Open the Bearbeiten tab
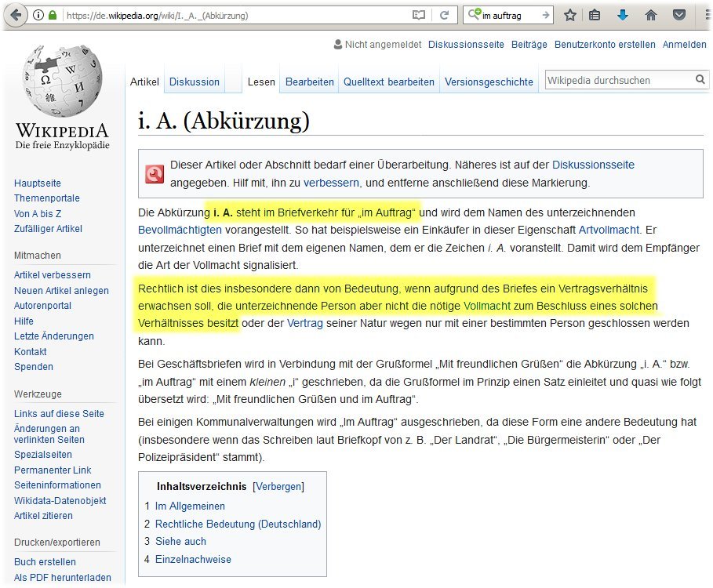This screenshot has width=713, height=588. point(310,82)
